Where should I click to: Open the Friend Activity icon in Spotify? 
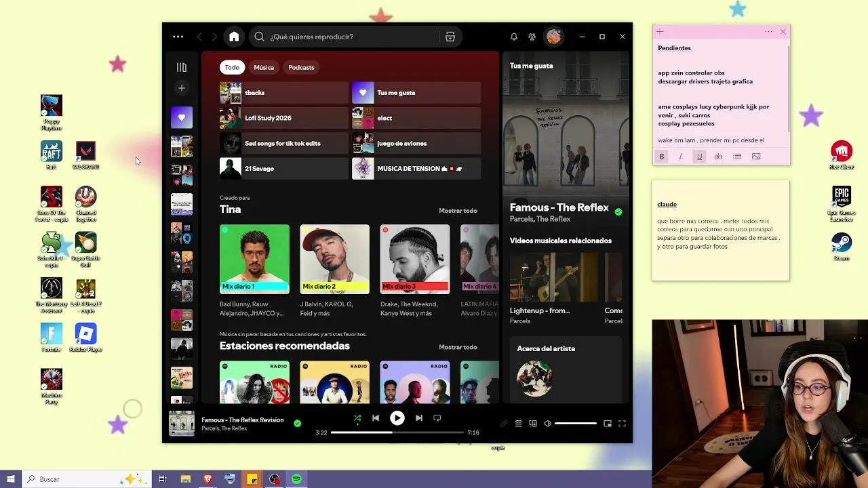pos(532,37)
